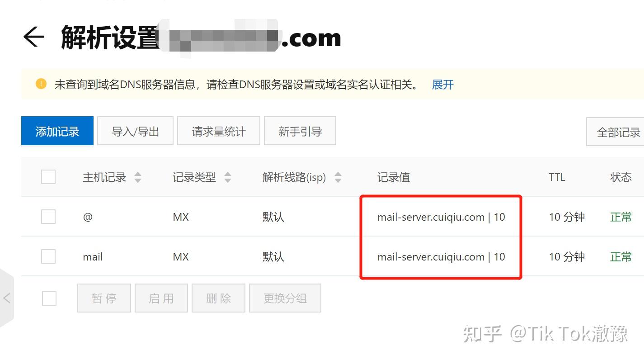Sort by 记录类型 column arrows
This screenshot has height=360, width=644.
tap(228, 177)
